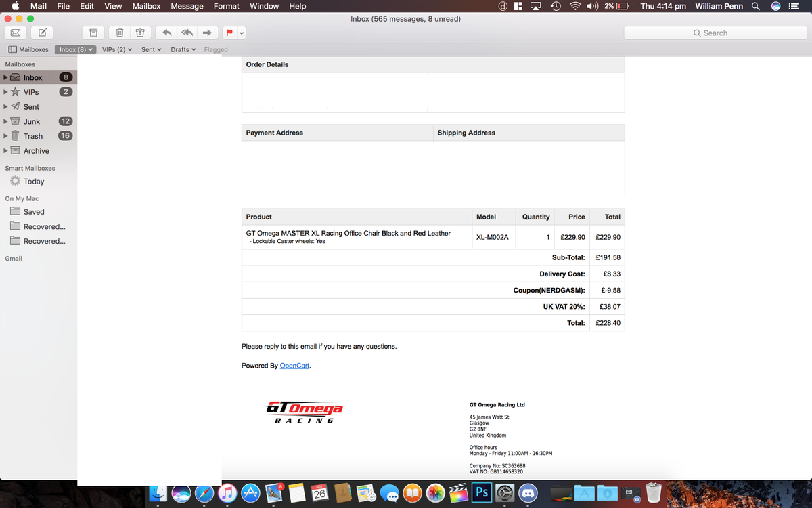Reply All to the message
Image resolution: width=812 pixels, height=508 pixels.
point(187,32)
